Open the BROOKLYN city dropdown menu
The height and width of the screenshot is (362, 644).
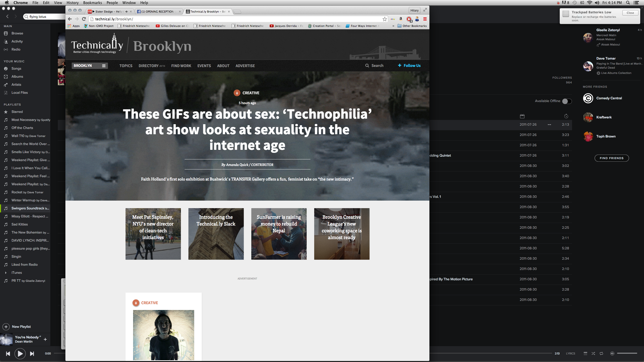point(90,66)
